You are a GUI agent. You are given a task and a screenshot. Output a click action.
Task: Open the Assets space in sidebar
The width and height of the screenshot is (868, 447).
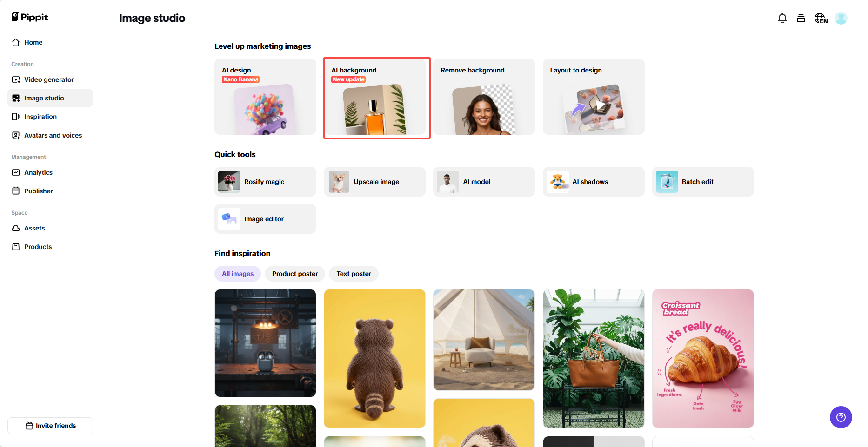point(34,228)
